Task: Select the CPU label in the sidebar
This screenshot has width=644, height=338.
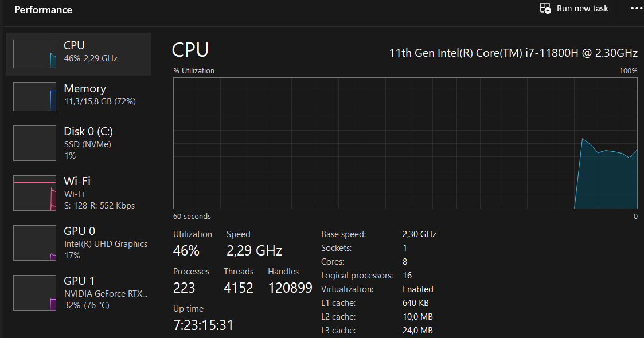Action: (x=75, y=45)
